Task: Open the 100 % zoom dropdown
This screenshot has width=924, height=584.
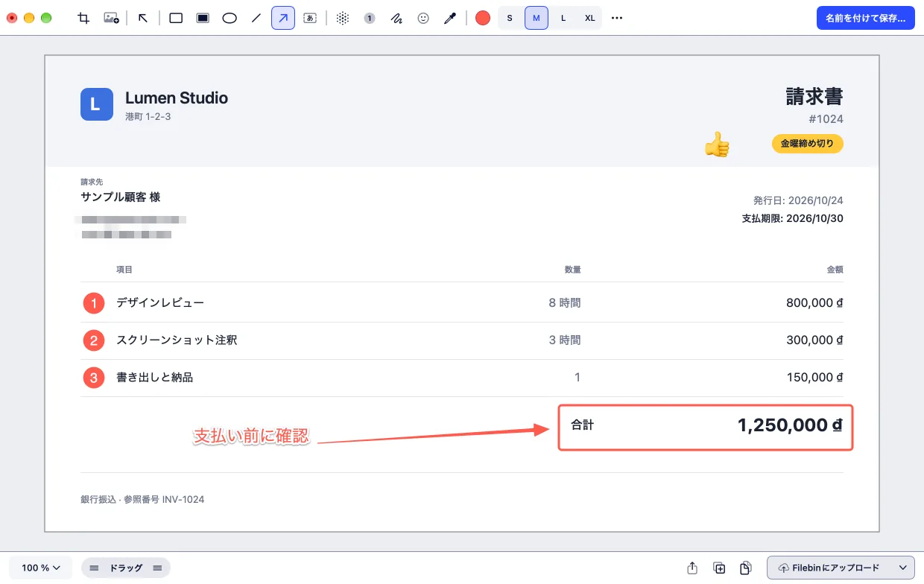Action: (41, 568)
